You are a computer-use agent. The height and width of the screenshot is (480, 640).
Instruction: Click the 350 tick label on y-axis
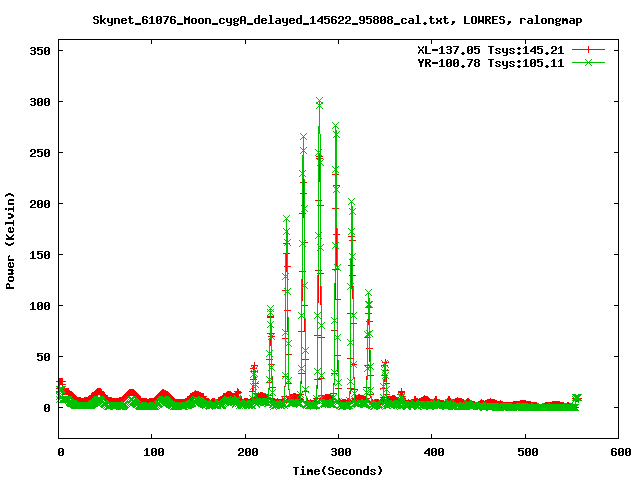pos(40,51)
